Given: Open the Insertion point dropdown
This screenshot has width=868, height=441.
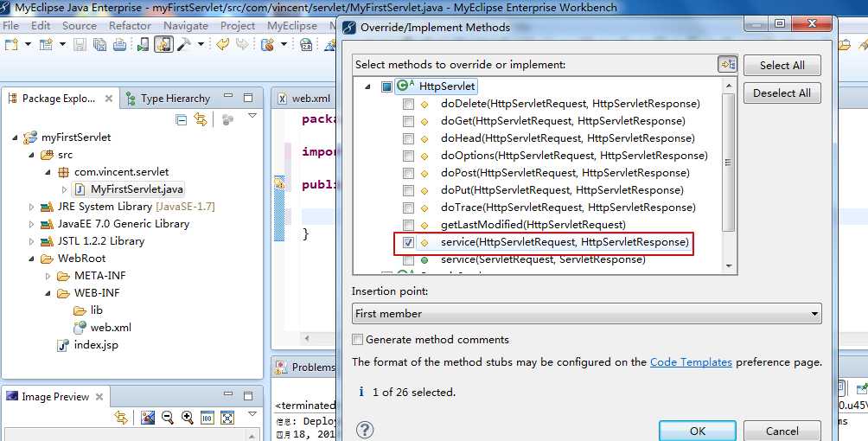Looking at the screenshot, I should pyautogui.click(x=587, y=314).
